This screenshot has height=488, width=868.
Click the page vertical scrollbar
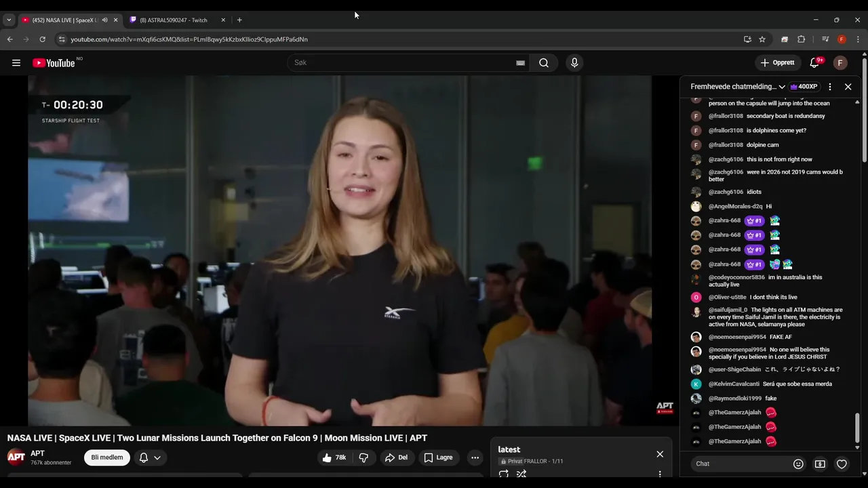tap(864, 108)
